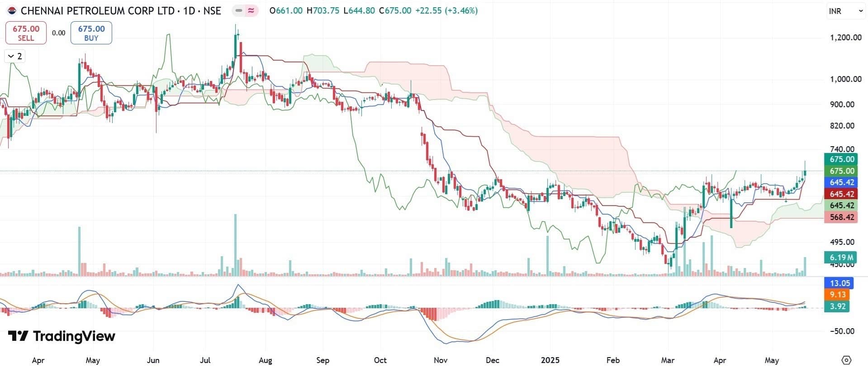The height and width of the screenshot is (368, 868).
Task: Click the Mar label on time axis
Action: coord(668,360)
